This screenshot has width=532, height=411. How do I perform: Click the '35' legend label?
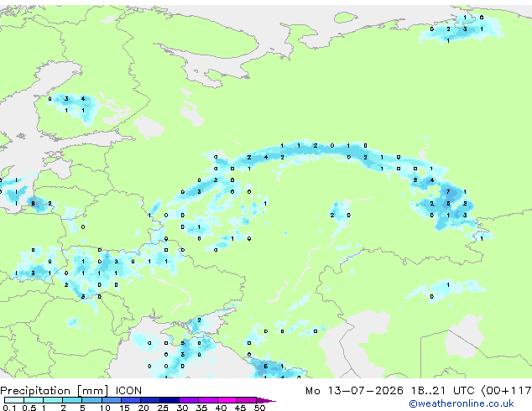[x=201, y=408]
